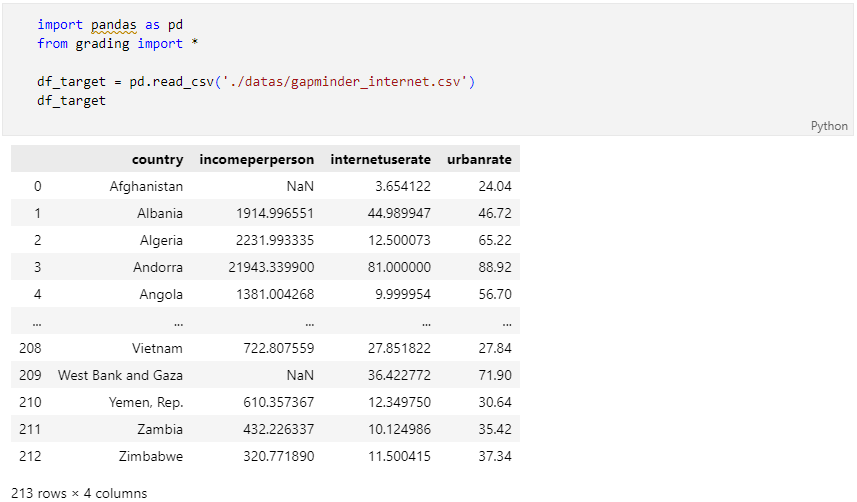Select the 'Angola' country cell

coord(161,294)
